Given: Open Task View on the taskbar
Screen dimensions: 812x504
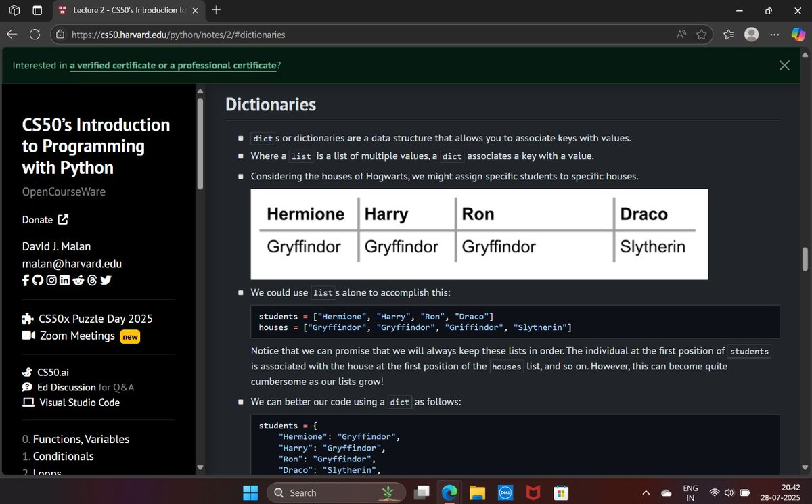Looking at the screenshot, I should point(422,492).
